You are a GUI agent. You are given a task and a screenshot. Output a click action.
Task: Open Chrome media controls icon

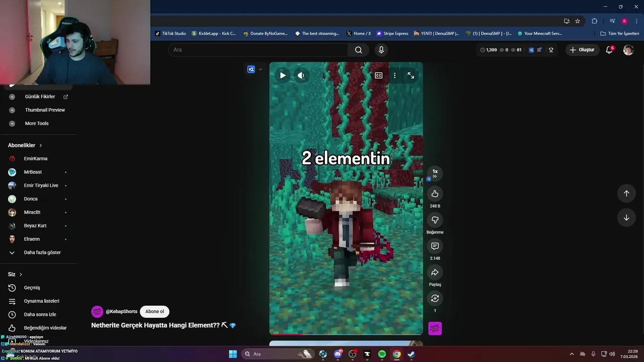point(612,21)
